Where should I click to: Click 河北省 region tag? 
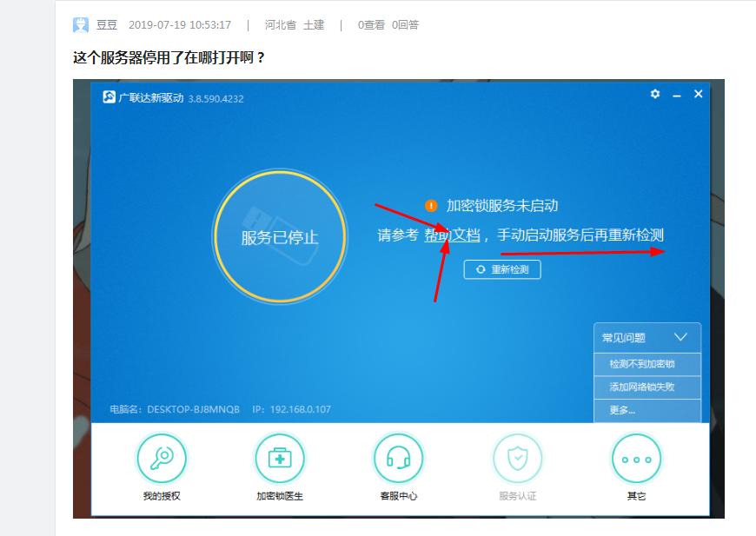coord(280,25)
